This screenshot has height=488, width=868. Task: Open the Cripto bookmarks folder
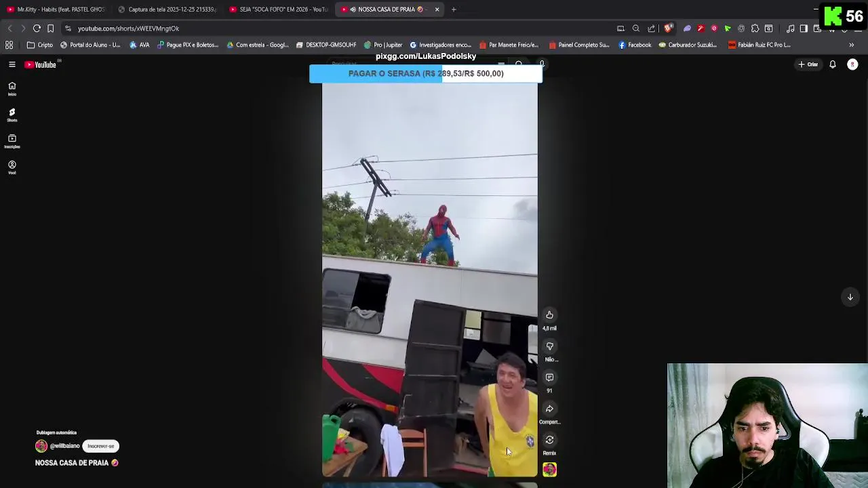40,45
